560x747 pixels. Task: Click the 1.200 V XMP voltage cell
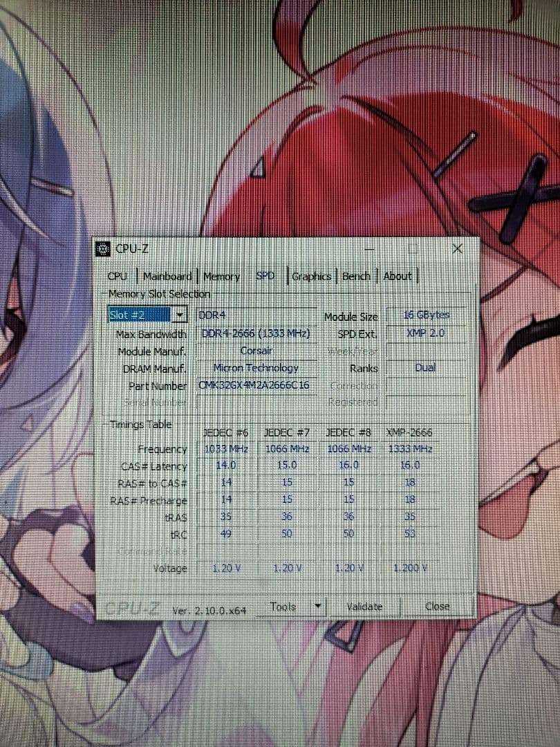pyautogui.click(x=410, y=568)
